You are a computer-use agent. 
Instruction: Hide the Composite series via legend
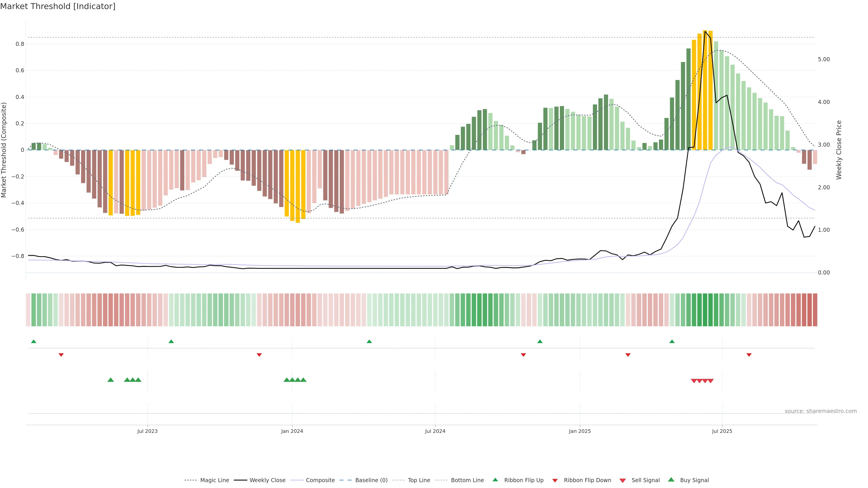click(x=320, y=480)
